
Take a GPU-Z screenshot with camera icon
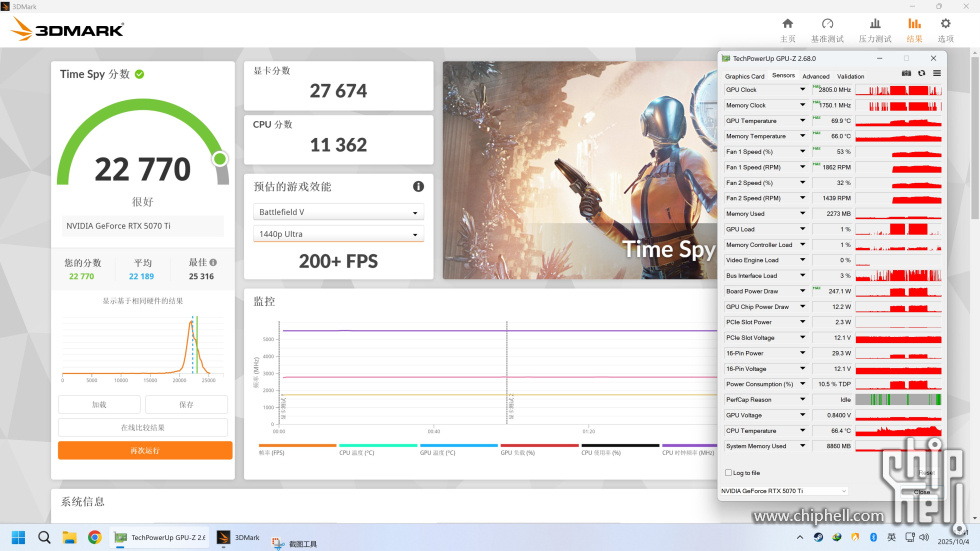pos(906,73)
